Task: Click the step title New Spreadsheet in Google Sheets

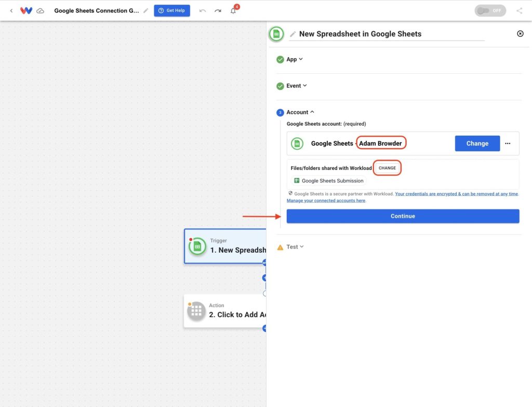Action: coord(361,34)
